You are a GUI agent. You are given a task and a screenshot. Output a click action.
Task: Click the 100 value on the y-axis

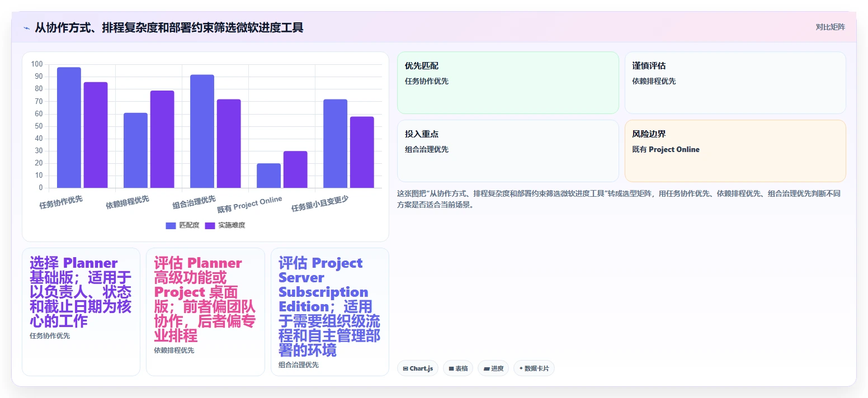(x=37, y=64)
